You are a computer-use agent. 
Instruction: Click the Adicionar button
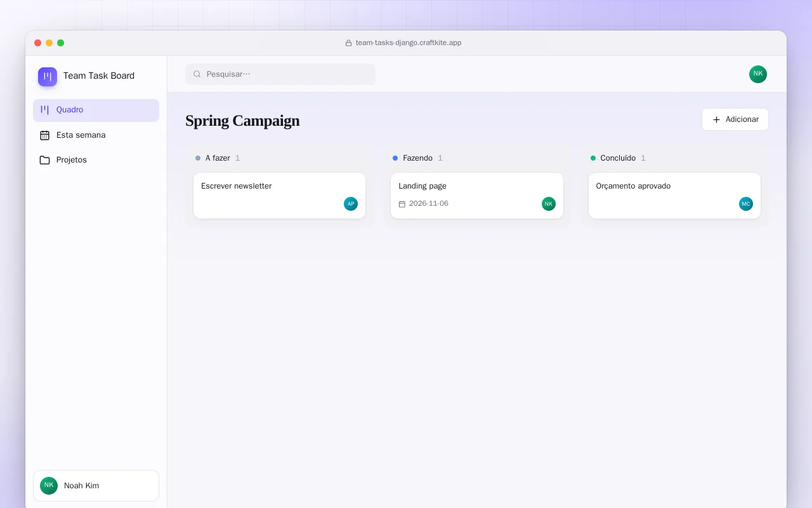point(735,119)
